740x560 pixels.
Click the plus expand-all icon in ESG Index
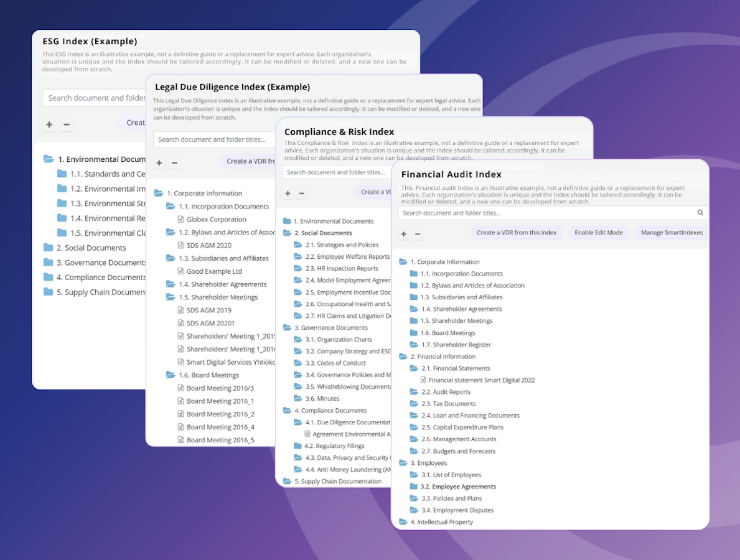coord(49,124)
